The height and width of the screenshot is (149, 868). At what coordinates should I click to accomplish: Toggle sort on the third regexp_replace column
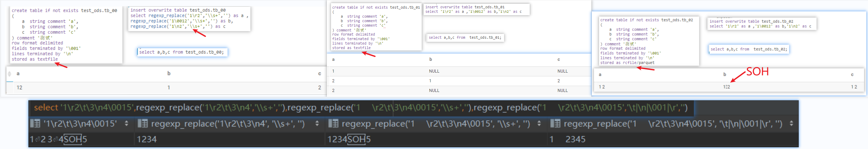(x=539, y=123)
